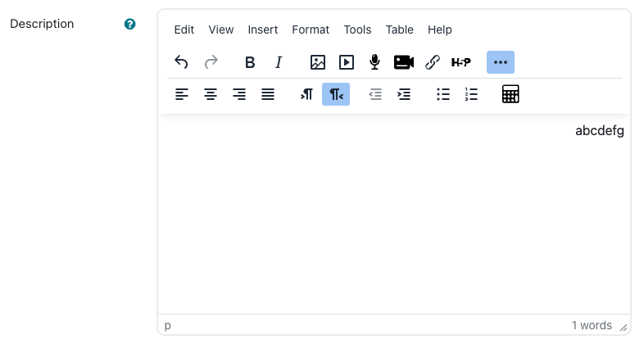The height and width of the screenshot is (344, 644).
Task: Toggle right-to-left text direction
Action: click(x=336, y=94)
